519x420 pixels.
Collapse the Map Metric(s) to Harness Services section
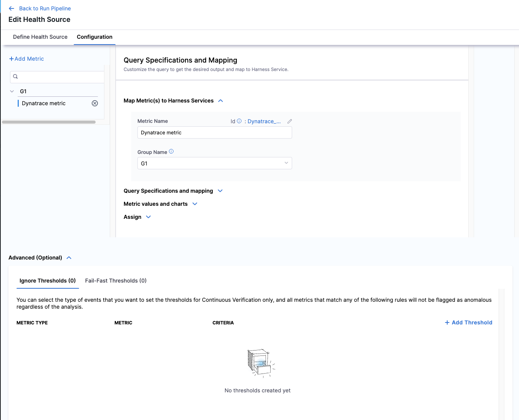pyautogui.click(x=220, y=101)
